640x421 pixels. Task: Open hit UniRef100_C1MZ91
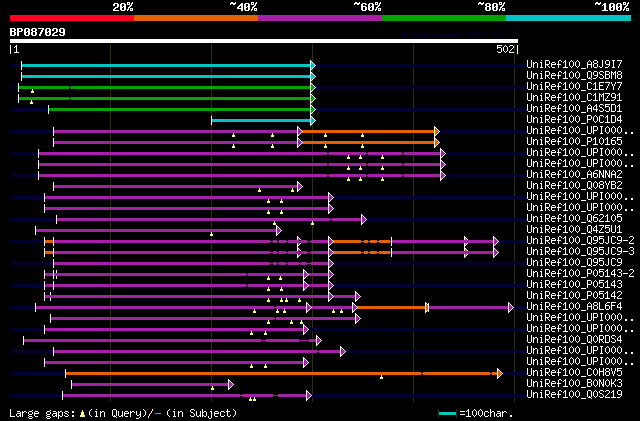coord(574,97)
